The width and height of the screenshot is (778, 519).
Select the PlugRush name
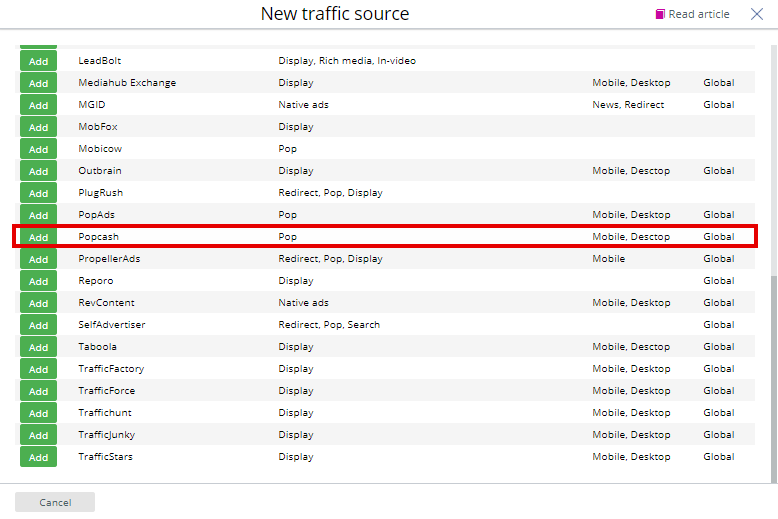point(101,193)
